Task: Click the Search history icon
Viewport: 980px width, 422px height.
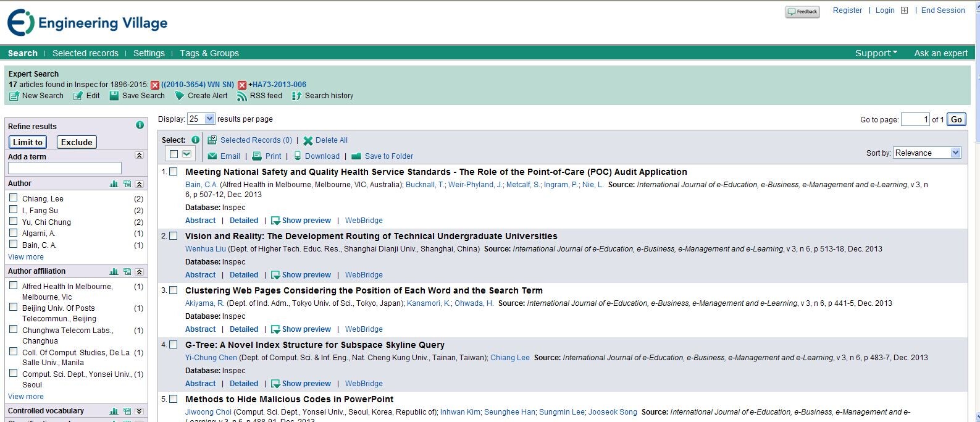Action: (x=296, y=96)
